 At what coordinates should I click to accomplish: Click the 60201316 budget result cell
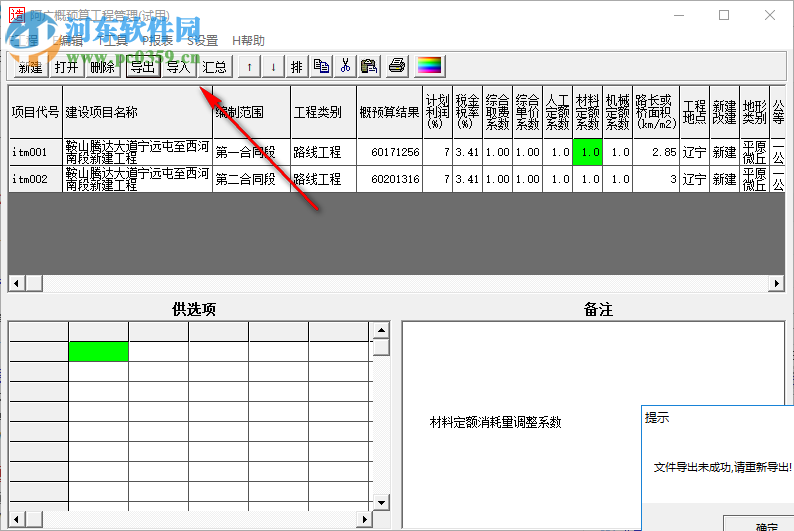(389, 179)
